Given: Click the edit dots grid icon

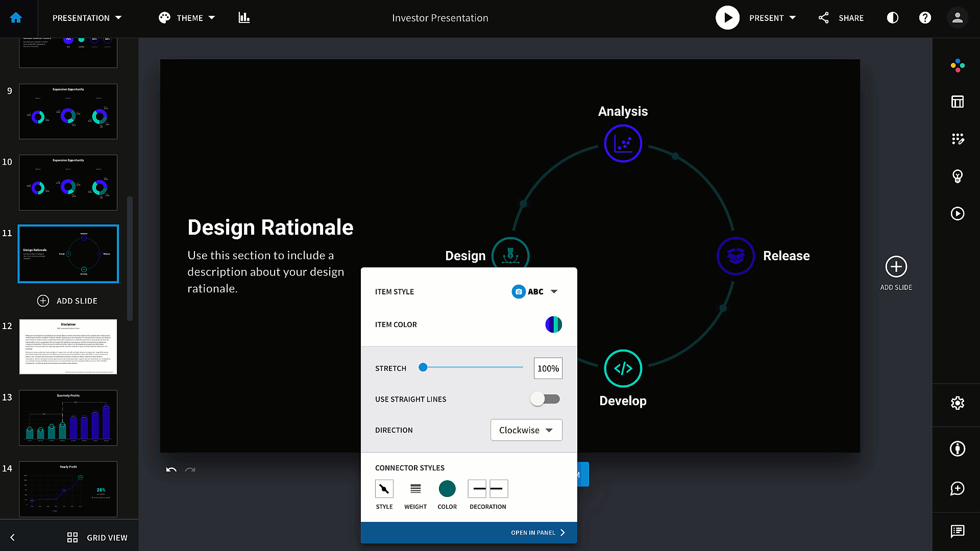Looking at the screenshot, I should click(958, 139).
